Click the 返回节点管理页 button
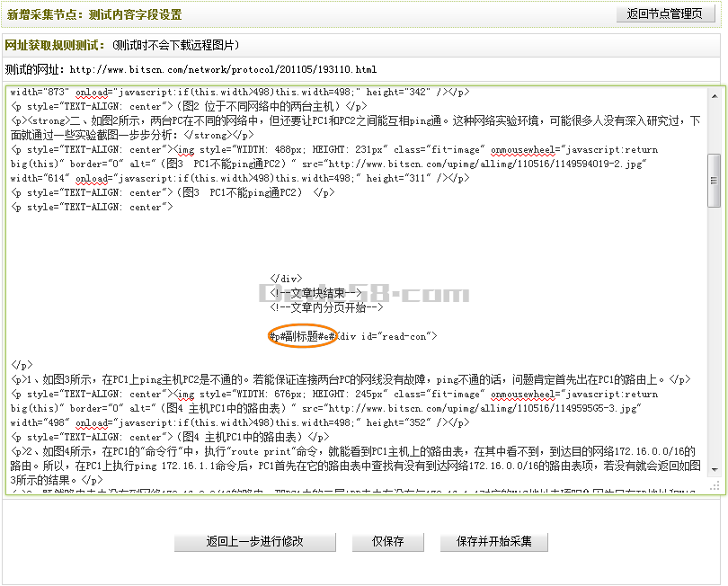 664,14
